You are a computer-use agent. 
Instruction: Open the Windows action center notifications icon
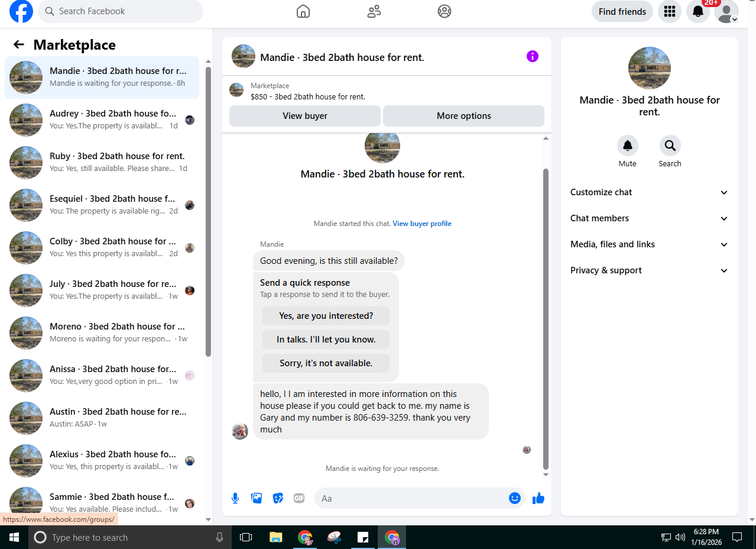(x=737, y=537)
